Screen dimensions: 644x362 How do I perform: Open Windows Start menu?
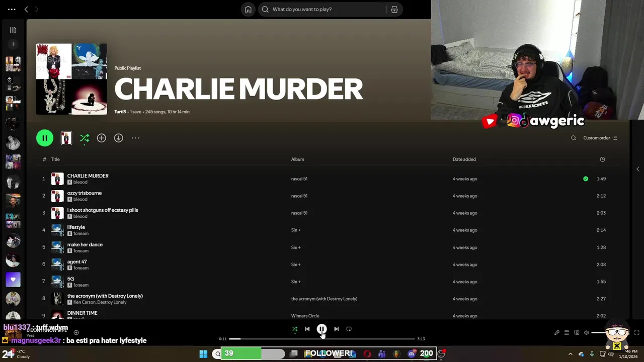tap(203, 354)
